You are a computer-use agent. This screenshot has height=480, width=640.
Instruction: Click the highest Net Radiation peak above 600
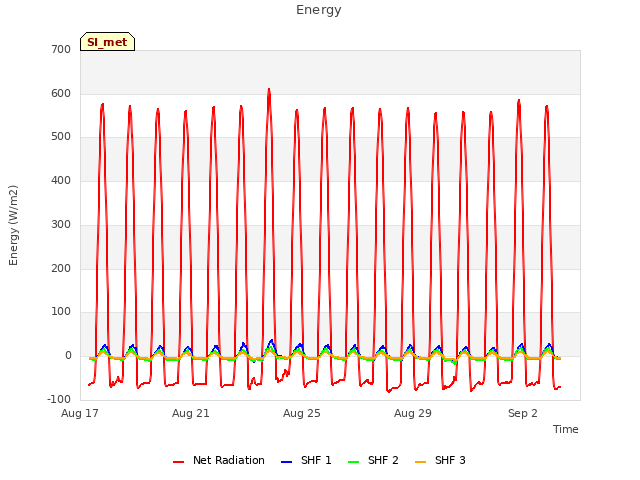click(269, 89)
